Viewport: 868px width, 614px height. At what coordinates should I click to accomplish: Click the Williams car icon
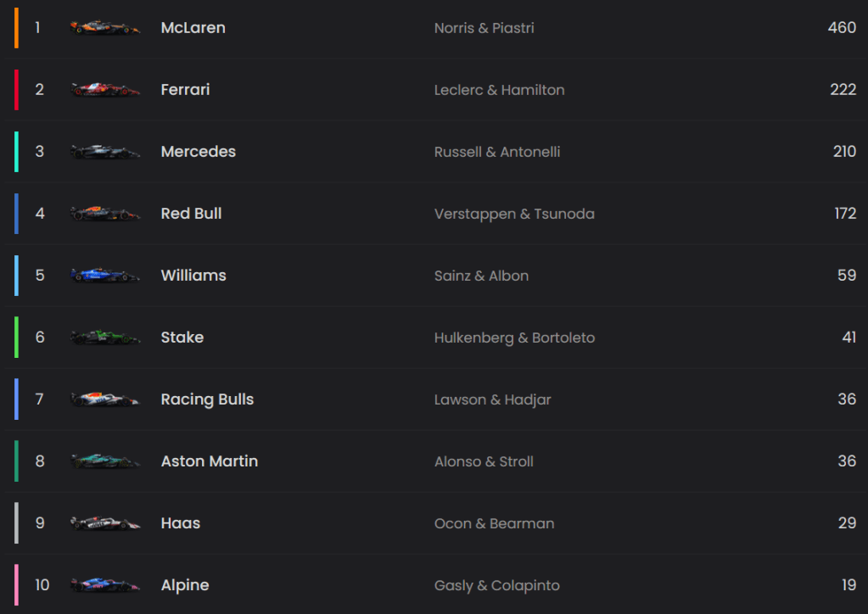[105, 276]
